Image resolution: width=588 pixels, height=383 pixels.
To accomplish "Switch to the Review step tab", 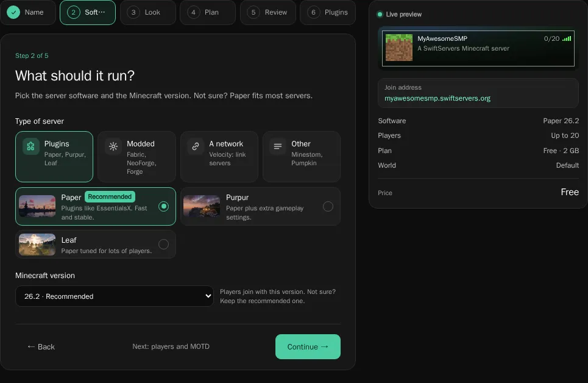I will pyautogui.click(x=267, y=12).
